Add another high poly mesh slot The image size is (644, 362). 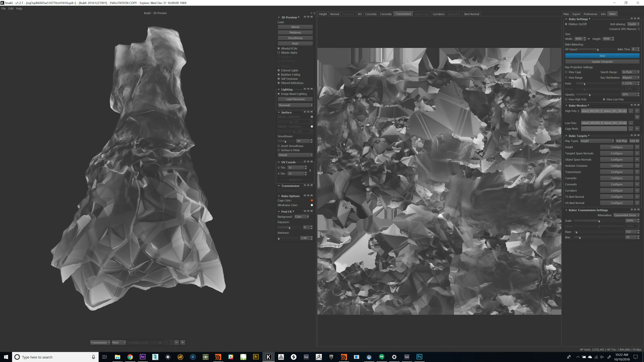[637, 117]
